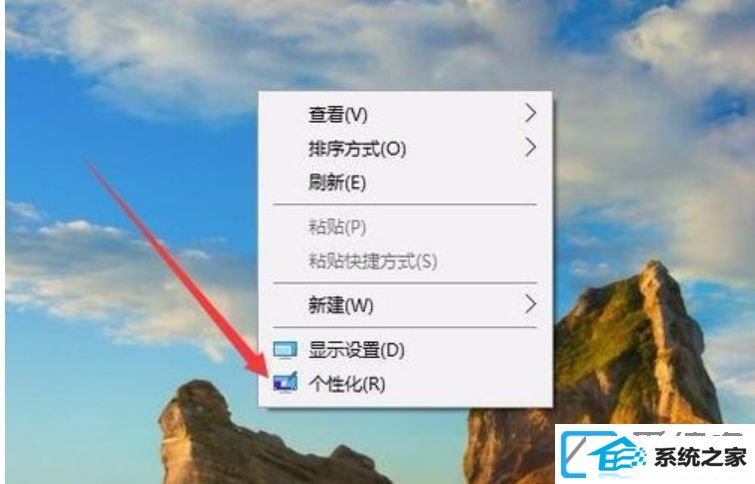Click the monitor icon beside 显示设置

285,350
